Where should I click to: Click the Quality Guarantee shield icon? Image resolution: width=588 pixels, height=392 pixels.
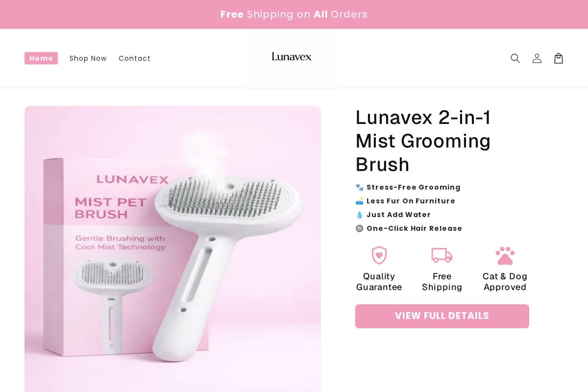coord(379,255)
